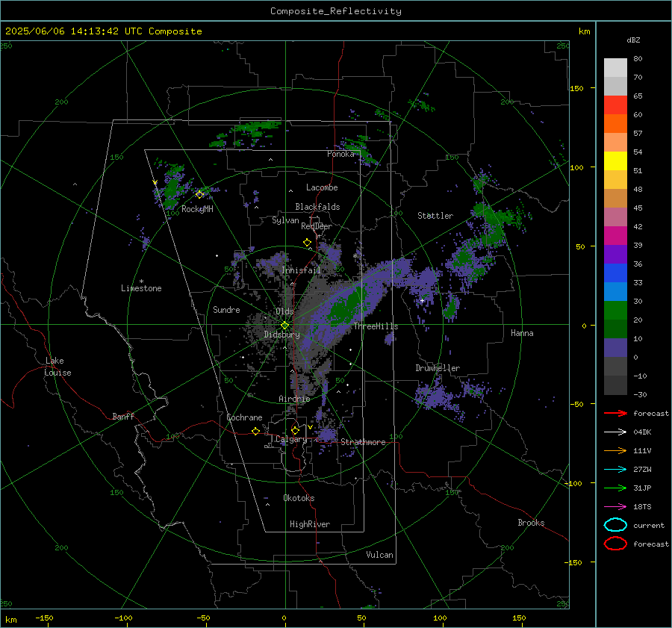Click the Vulcan city label
This screenshot has width=672, height=628.
(379, 555)
